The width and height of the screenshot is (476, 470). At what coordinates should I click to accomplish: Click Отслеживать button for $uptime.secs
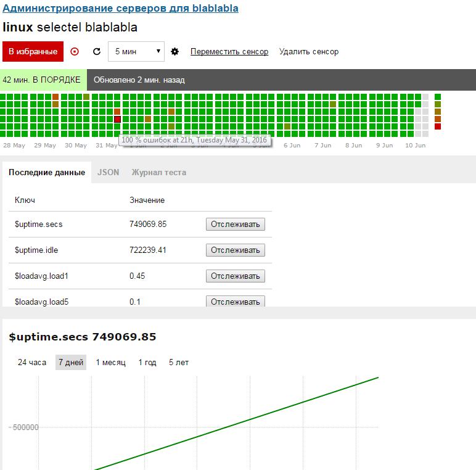(236, 224)
